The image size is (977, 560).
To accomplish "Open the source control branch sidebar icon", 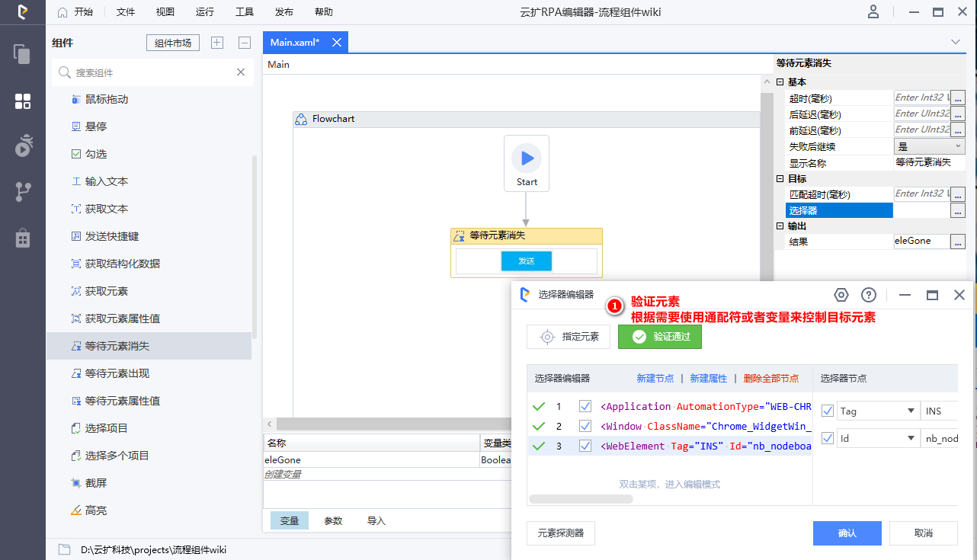I will click(x=23, y=192).
